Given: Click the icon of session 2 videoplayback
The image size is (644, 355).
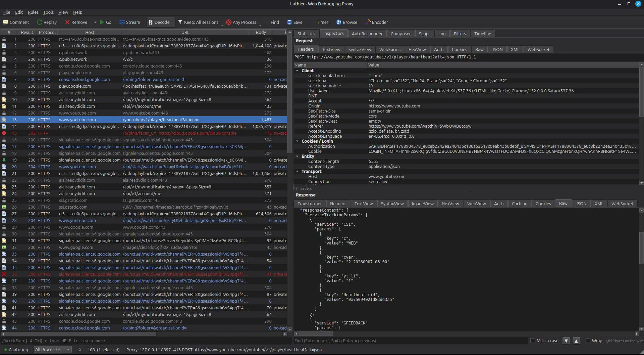Looking at the screenshot, I should click(4, 46).
